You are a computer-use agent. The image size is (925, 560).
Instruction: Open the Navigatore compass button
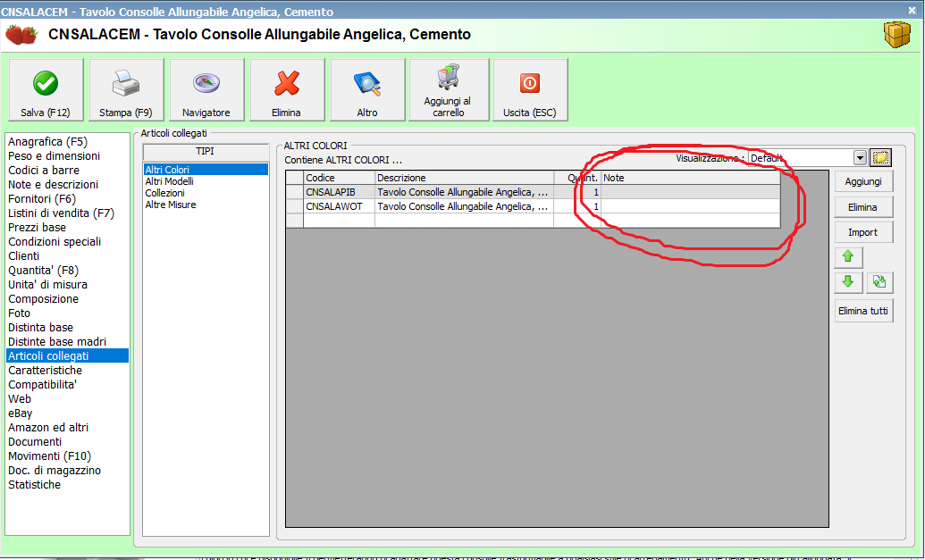point(206,89)
